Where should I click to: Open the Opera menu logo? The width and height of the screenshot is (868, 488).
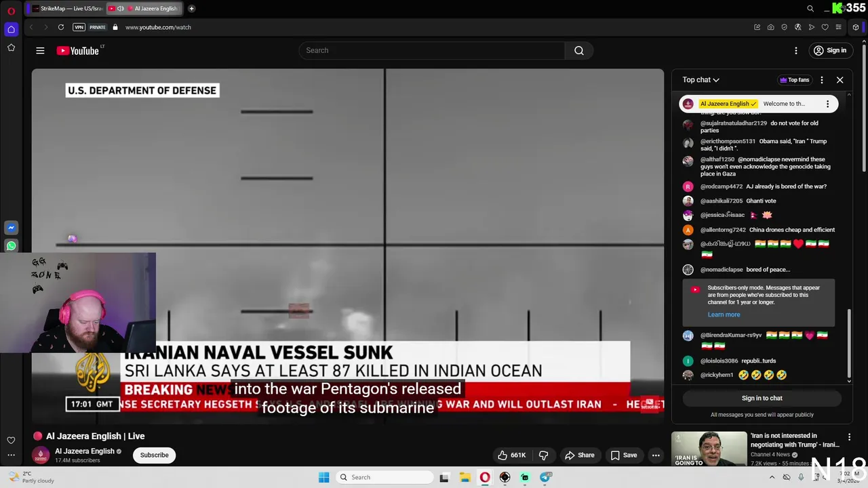[11, 11]
